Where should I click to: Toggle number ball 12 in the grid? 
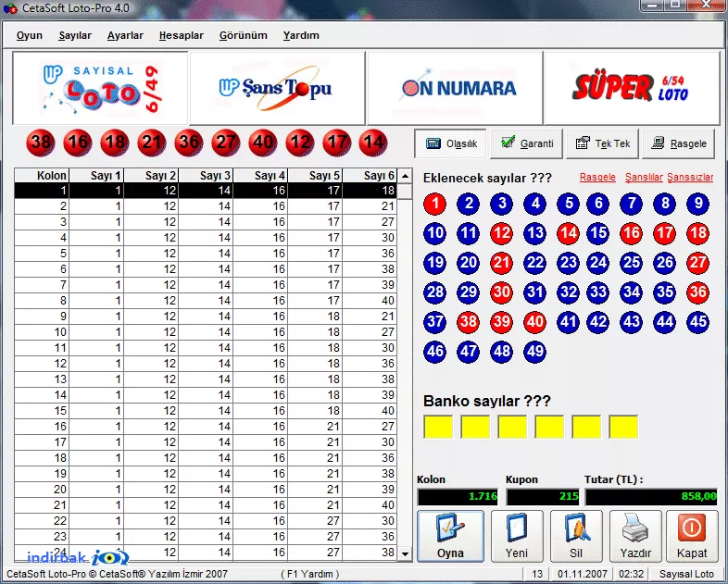coord(501,233)
